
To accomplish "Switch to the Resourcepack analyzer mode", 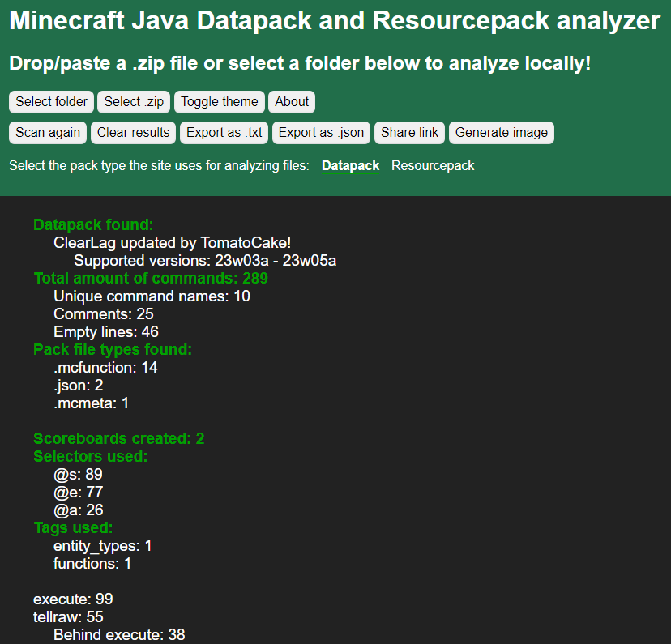I will [433, 165].
